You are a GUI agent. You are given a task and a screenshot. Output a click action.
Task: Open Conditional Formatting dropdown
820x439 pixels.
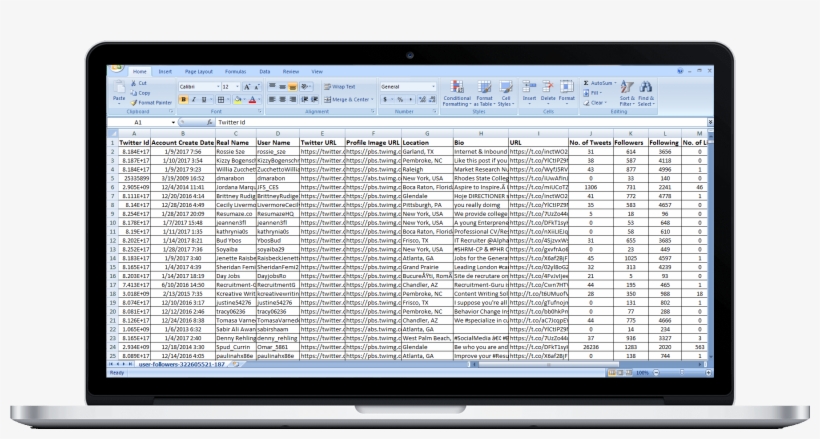457,94
